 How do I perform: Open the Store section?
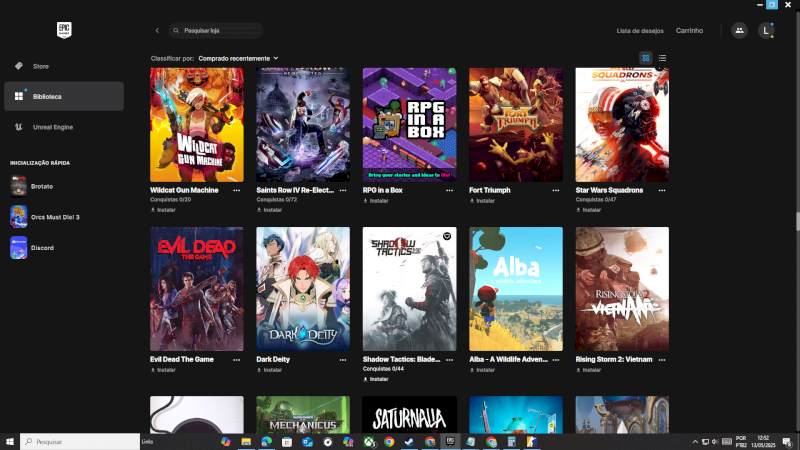[x=64, y=66]
